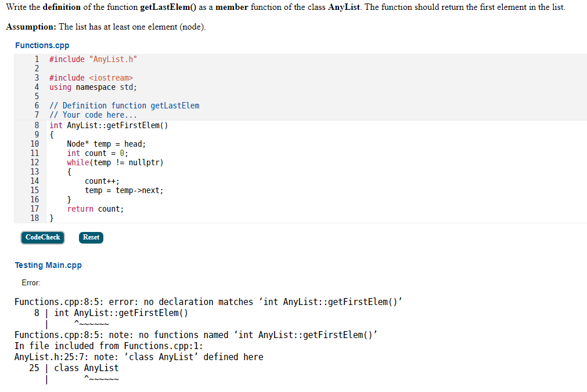Click line number 1 in the editor
This screenshot has height=392, width=587.
point(37,59)
